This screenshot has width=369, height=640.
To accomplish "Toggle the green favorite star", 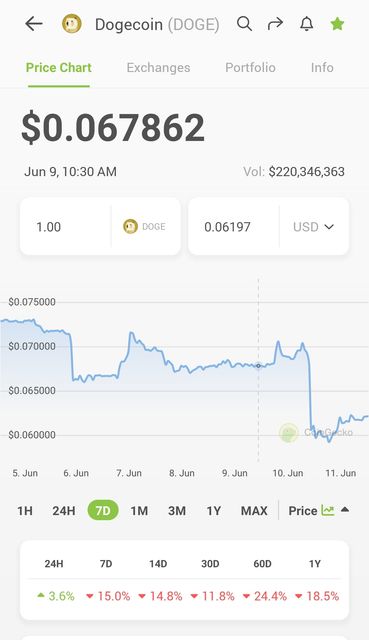I will point(337,24).
